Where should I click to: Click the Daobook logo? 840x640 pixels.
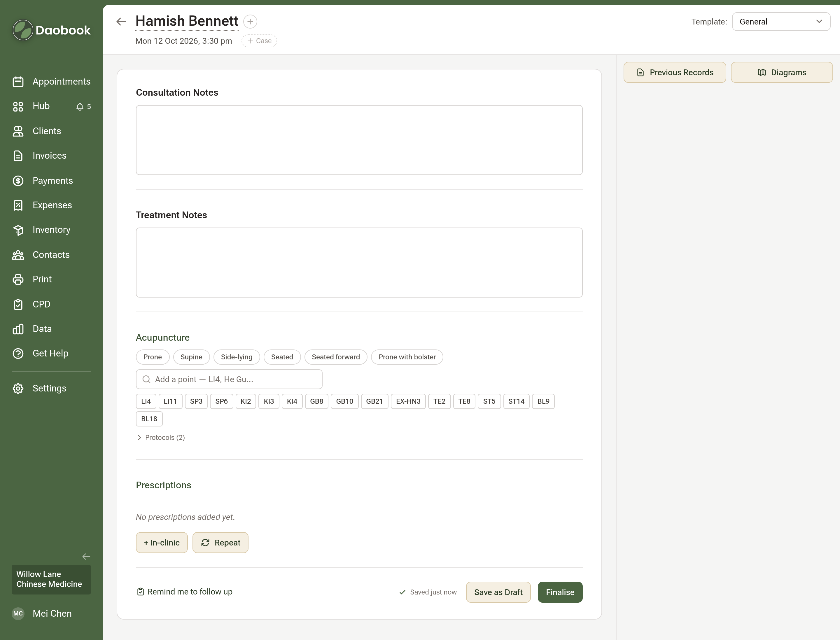click(51, 30)
